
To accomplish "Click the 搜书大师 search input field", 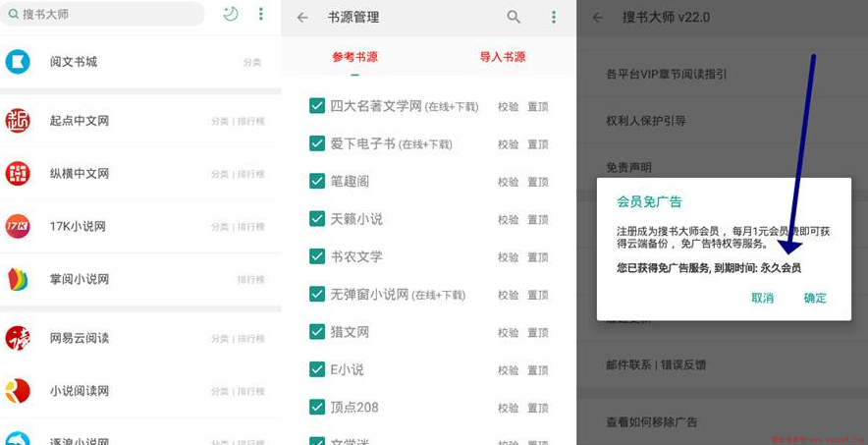I will (108, 14).
